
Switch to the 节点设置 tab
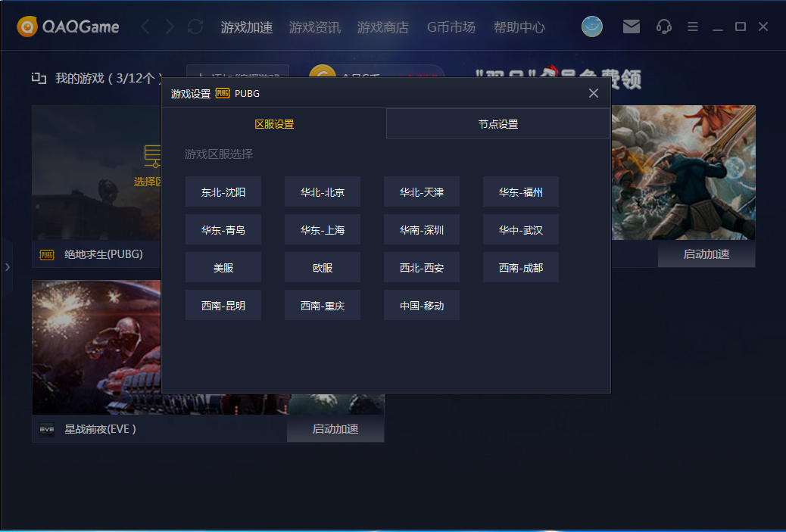click(x=498, y=124)
